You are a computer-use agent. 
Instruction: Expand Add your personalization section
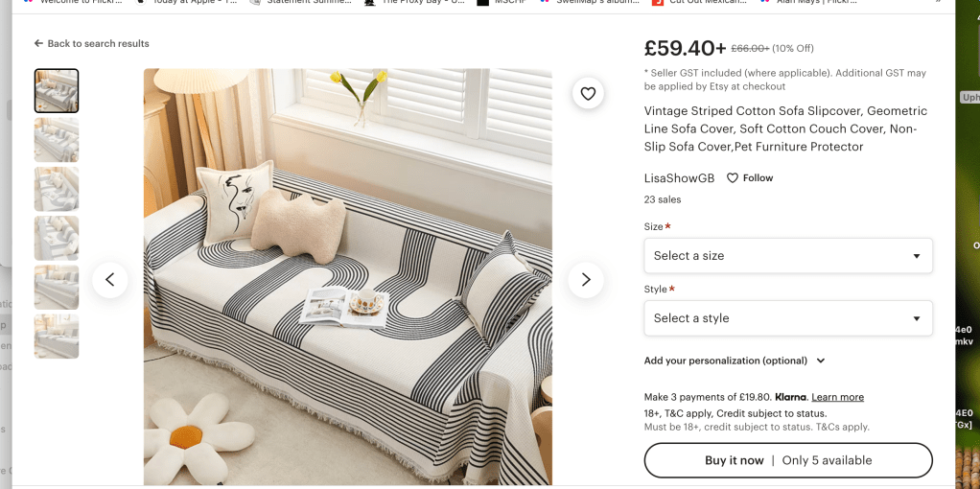pos(735,361)
